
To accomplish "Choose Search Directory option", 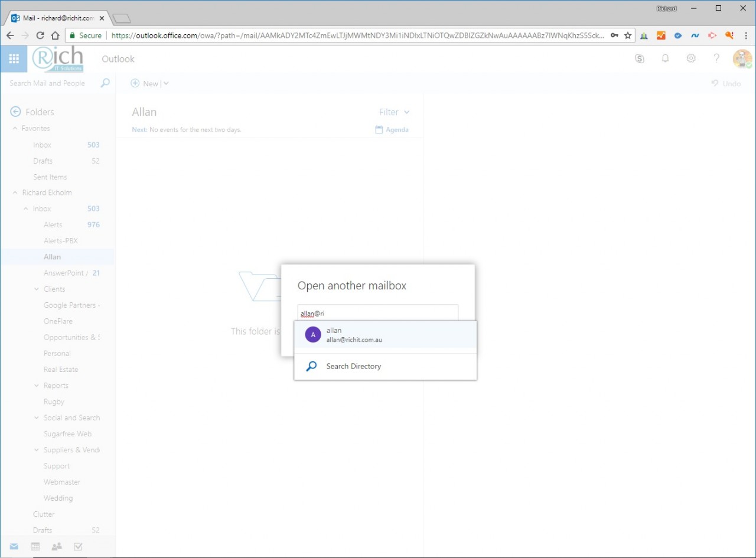I will tap(385, 366).
